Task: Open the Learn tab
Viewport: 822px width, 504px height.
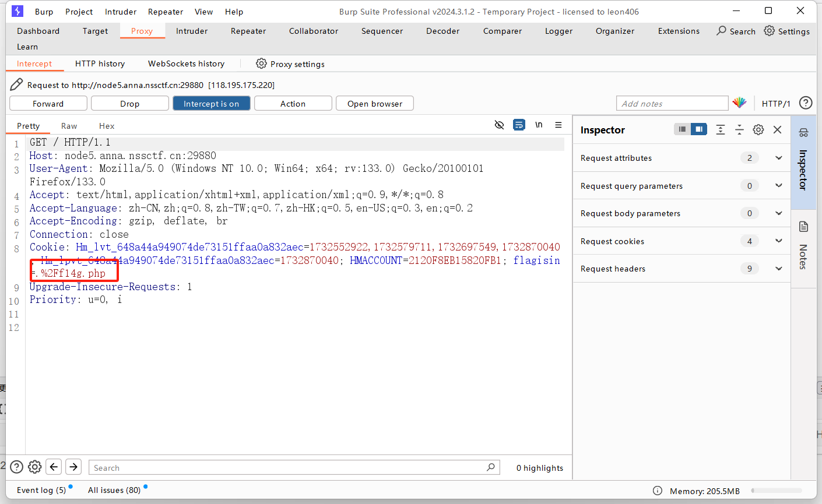Action: tap(27, 47)
